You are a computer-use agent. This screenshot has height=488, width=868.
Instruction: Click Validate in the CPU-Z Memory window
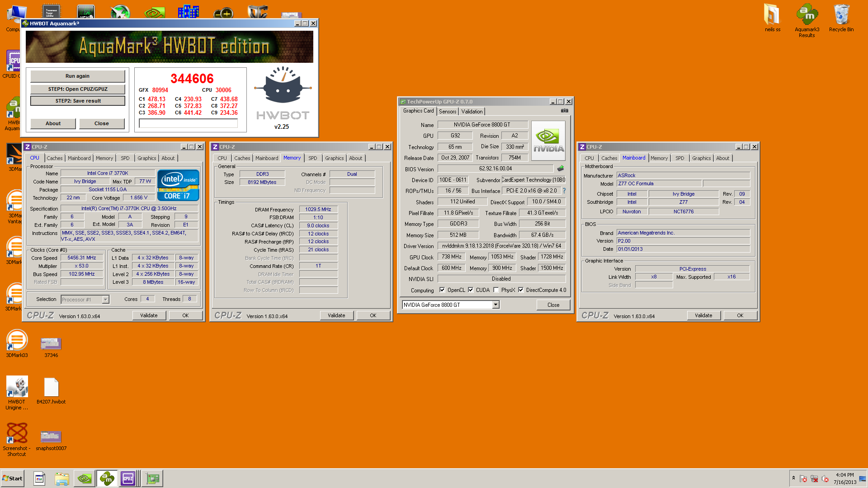(x=336, y=315)
